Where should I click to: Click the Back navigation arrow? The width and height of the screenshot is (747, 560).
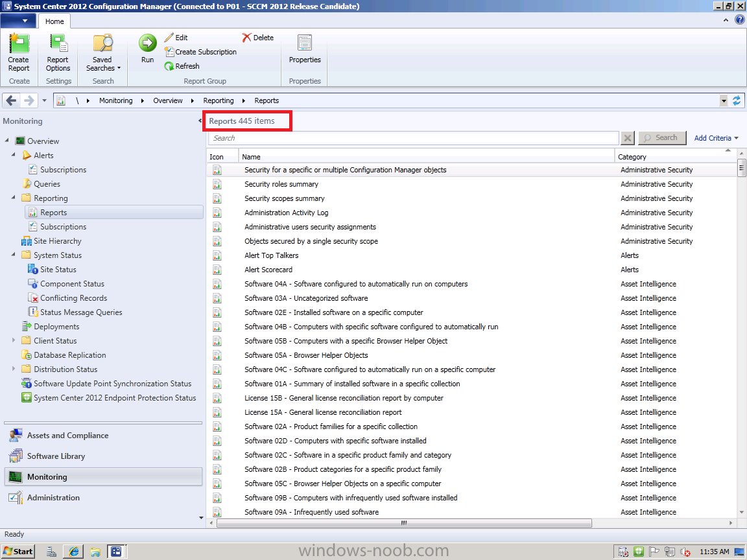pos(11,100)
